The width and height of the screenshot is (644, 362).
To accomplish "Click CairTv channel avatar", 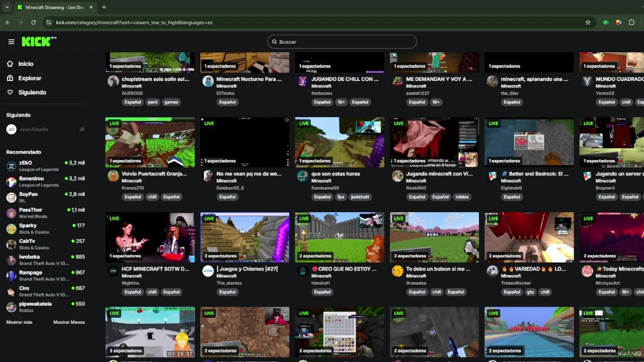I will pos(11,244).
